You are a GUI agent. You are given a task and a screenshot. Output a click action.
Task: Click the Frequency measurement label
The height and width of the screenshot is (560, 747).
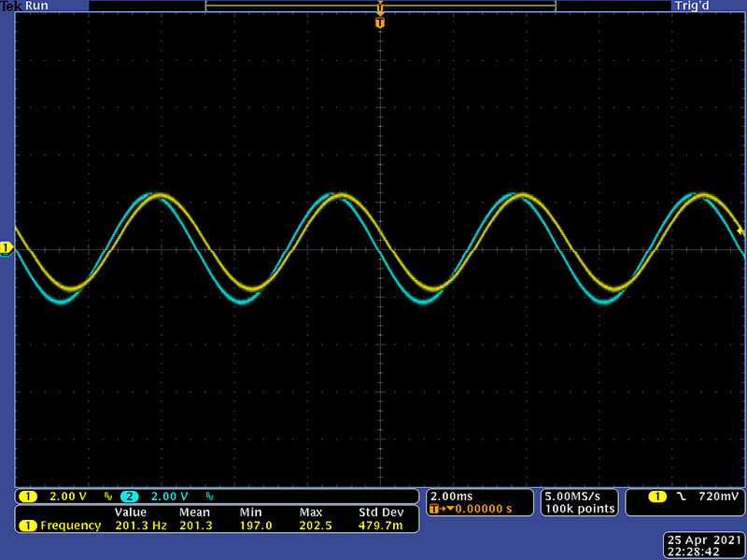(70, 525)
